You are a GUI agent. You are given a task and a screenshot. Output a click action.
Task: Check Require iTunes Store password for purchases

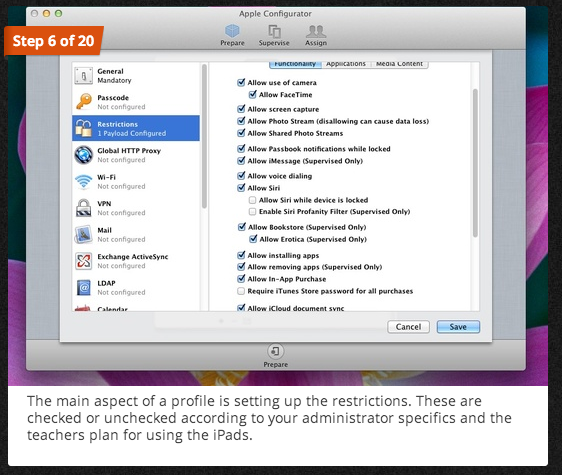[x=241, y=291]
